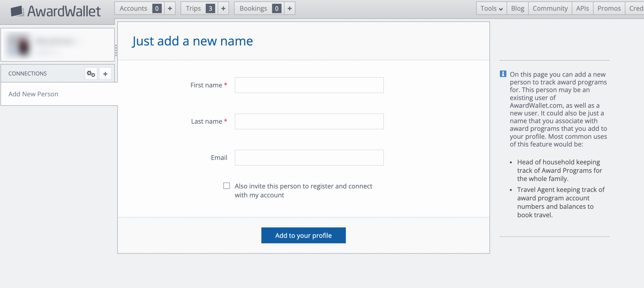Click the Trips counter badge showing 3

tap(211, 8)
